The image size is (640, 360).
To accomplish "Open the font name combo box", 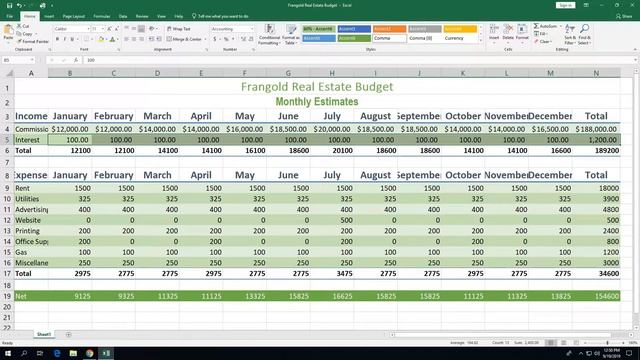I will click(71, 29).
